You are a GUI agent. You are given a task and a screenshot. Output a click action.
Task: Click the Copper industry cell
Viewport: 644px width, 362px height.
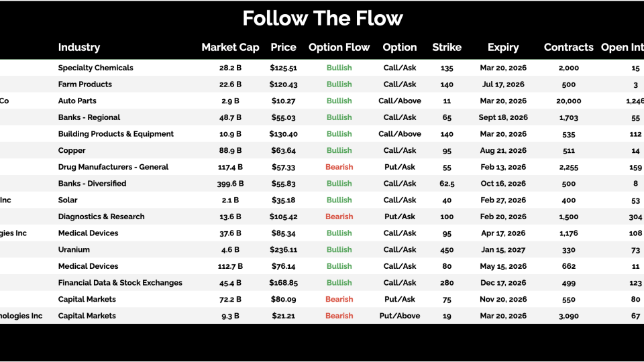pos(72,151)
